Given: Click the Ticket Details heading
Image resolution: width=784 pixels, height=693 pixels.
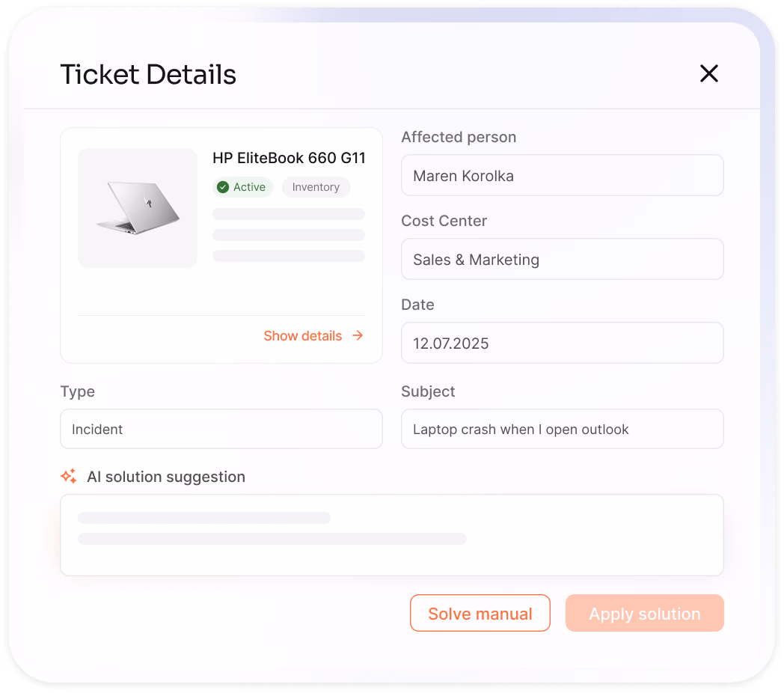Looking at the screenshot, I should click(x=147, y=74).
